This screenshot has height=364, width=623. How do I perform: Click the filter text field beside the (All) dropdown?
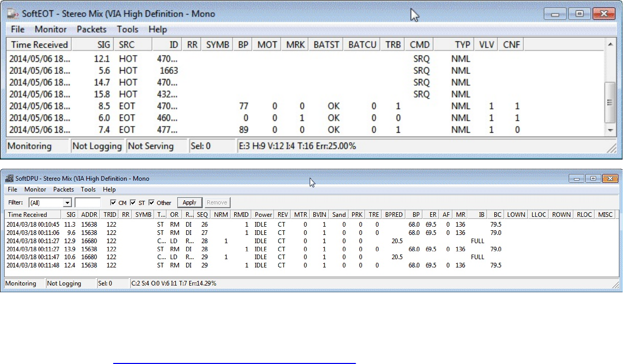pyautogui.click(x=88, y=203)
